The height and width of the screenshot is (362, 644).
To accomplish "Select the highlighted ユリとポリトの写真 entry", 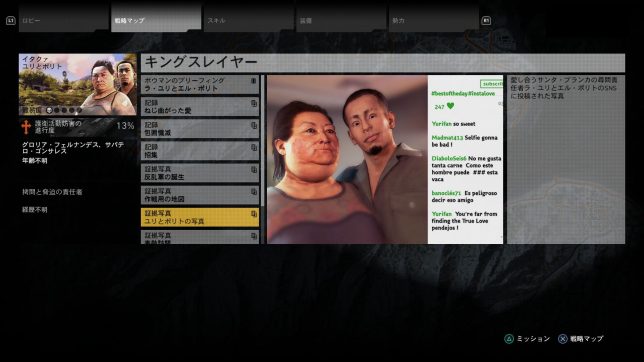I will 200,217.
